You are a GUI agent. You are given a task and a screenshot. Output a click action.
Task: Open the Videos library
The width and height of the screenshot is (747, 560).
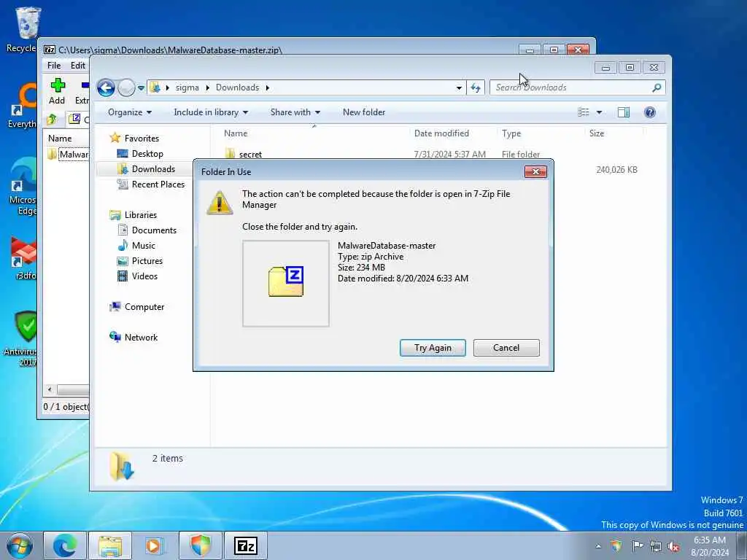(144, 276)
